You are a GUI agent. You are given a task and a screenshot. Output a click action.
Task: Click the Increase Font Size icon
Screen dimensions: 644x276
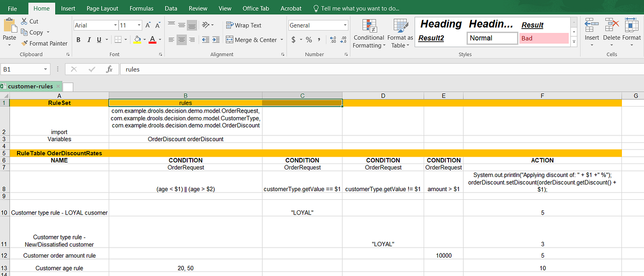pos(148,25)
